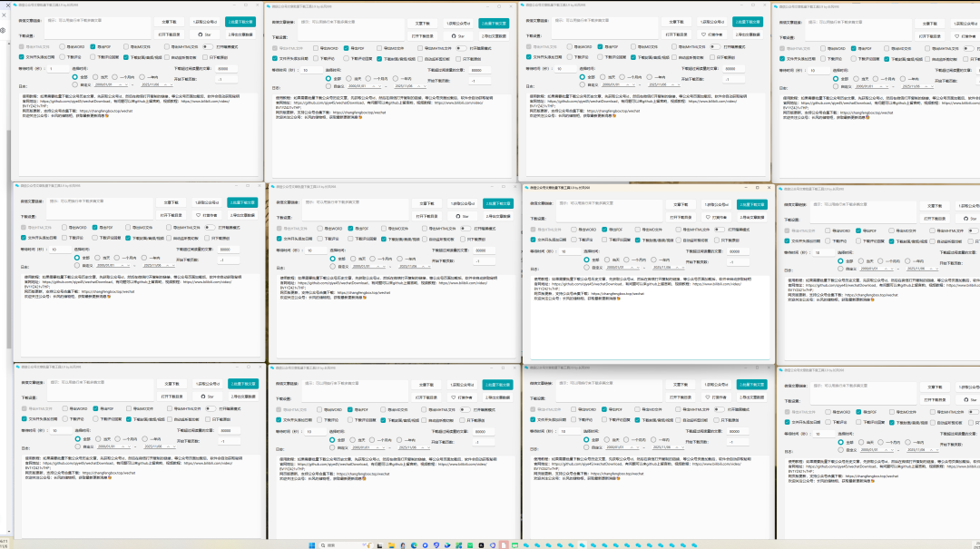The width and height of the screenshot is (980, 549).
Task: Click 2.批量下载文章 in the top-row third window
Action: (x=748, y=22)
